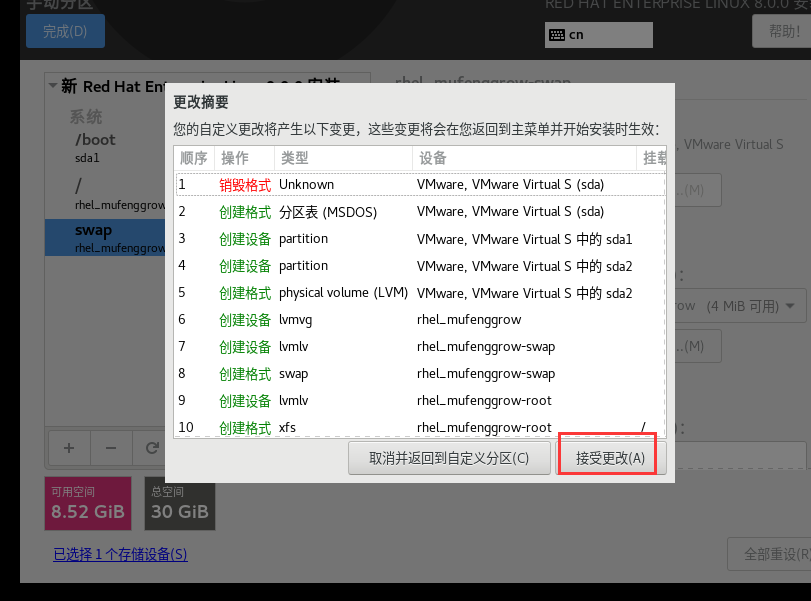Screen dimensions: 811x601
Task: Select row 2 创建格式 分区表 (MSDOS)
Action: 420,212
